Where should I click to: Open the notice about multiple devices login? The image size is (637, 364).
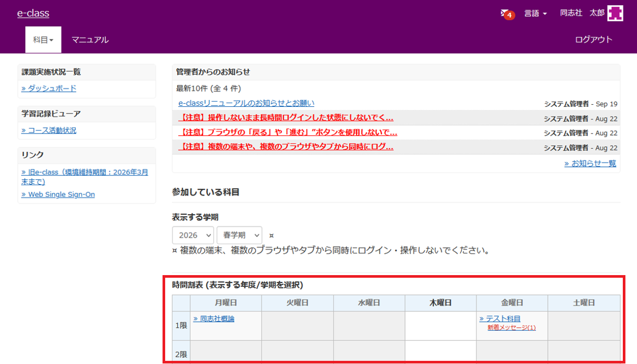coord(286,147)
